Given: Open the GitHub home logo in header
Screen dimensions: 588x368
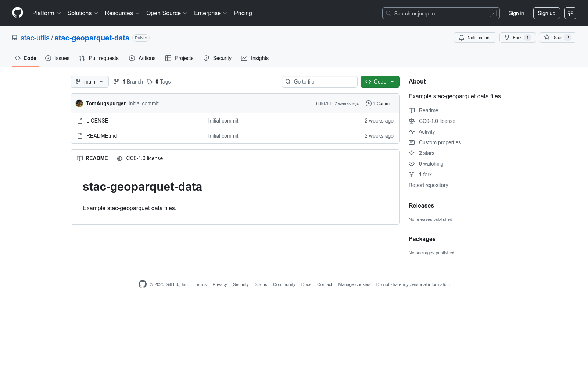Looking at the screenshot, I should (18, 13).
